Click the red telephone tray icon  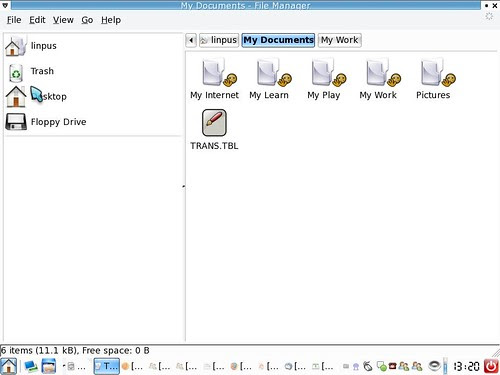click(393, 366)
